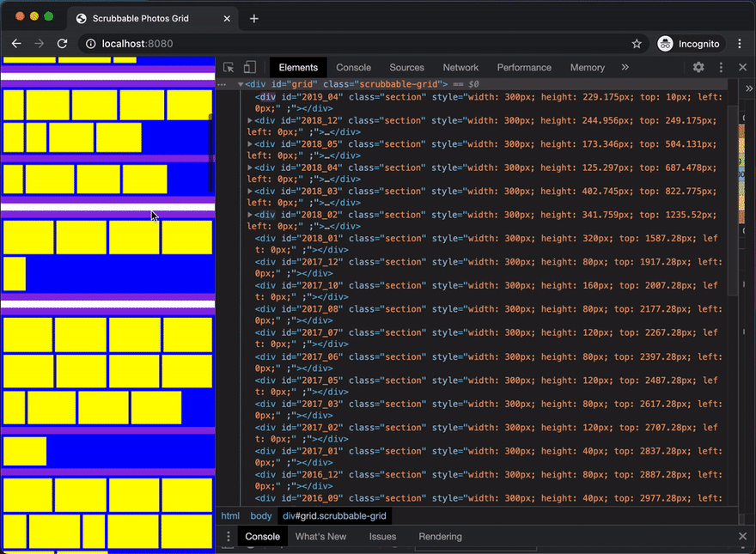Viewport: 756px width, 554px height.
Task: Activate the inspect element picker icon
Action: [229, 68]
